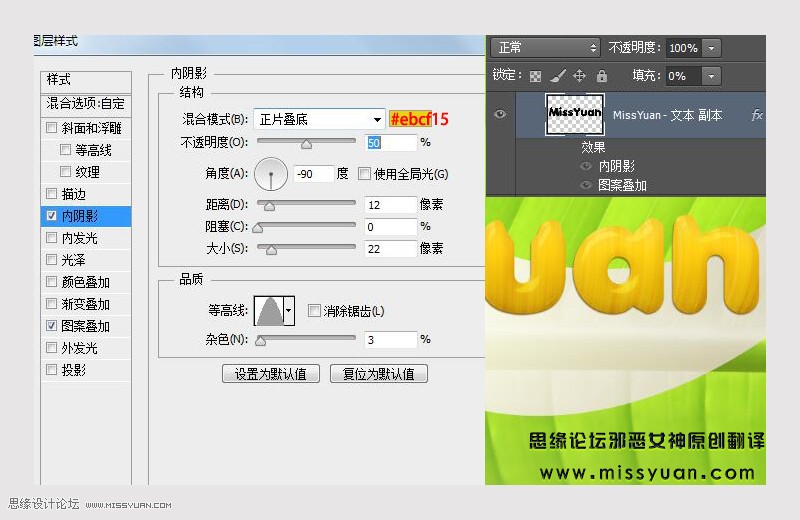The height and width of the screenshot is (520, 800).
Task: Check the 消除锯齿 anti-alias checkbox
Action: tap(314, 310)
